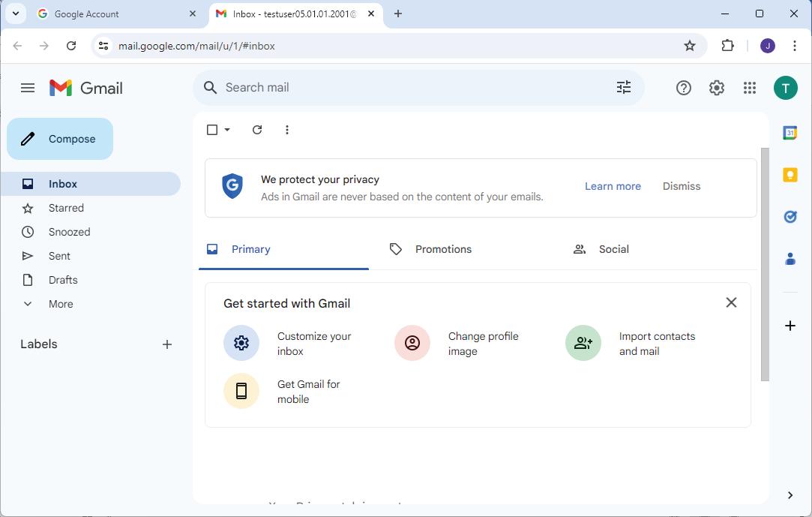The height and width of the screenshot is (517, 812).
Task: Click the Compose button
Action: coord(60,139)
